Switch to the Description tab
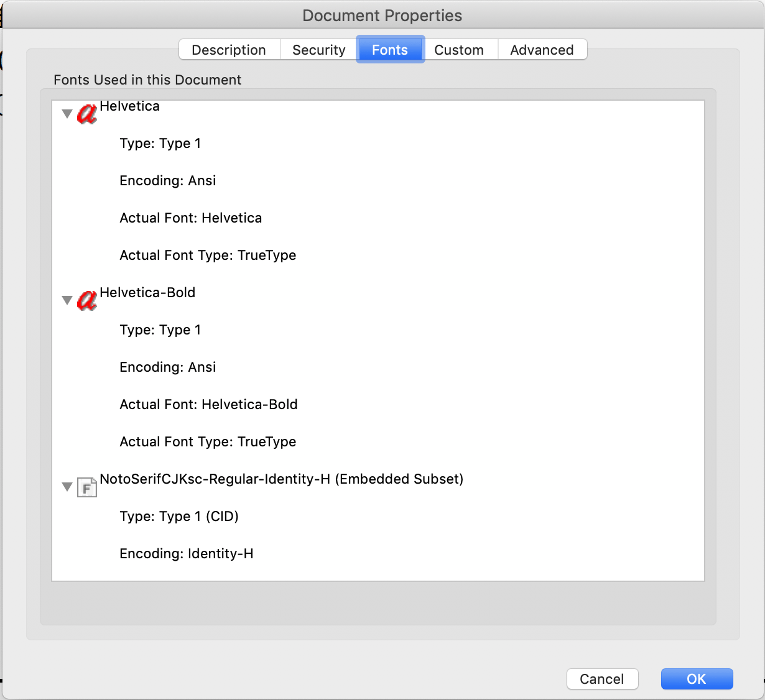This screenshot has height=700, width=765. (x=229, y=50)
